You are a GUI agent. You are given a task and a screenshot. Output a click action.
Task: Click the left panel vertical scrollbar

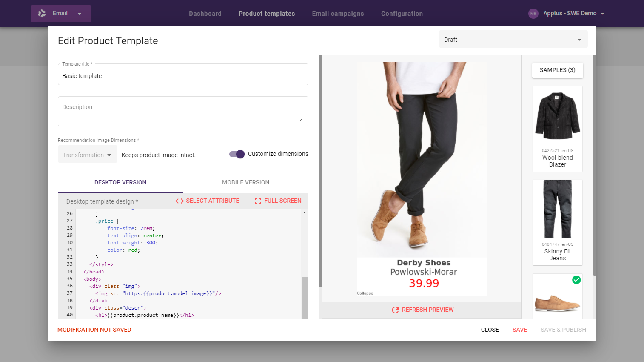coord(320,170)
